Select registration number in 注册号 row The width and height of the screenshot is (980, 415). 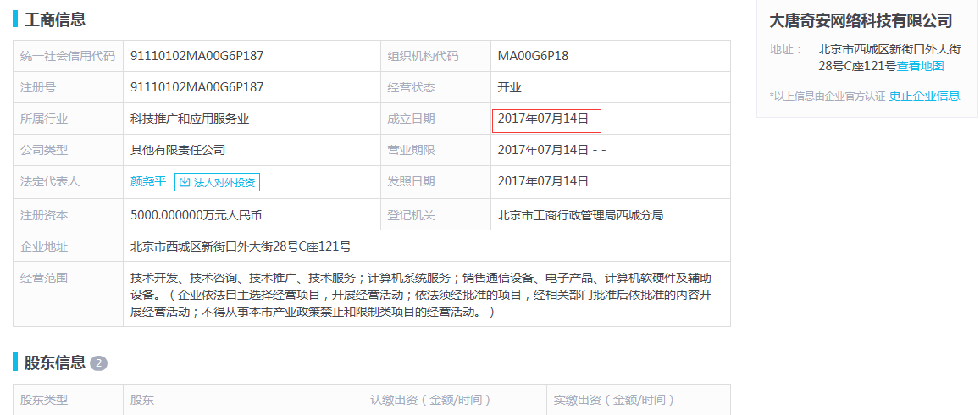tap(197, 87)
